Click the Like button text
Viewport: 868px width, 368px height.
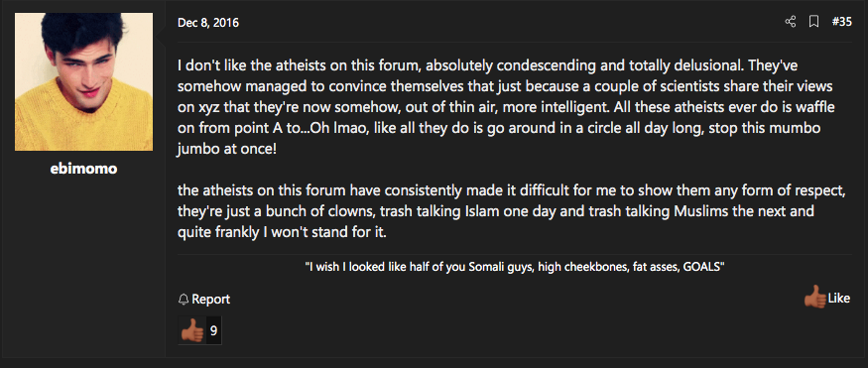coord(838,299)
